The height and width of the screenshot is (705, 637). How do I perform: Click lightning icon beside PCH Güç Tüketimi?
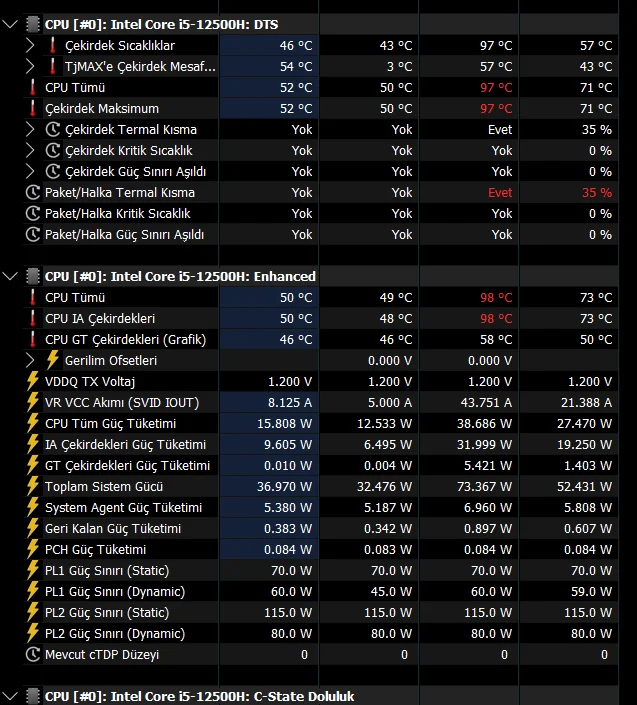click(32, 549)
